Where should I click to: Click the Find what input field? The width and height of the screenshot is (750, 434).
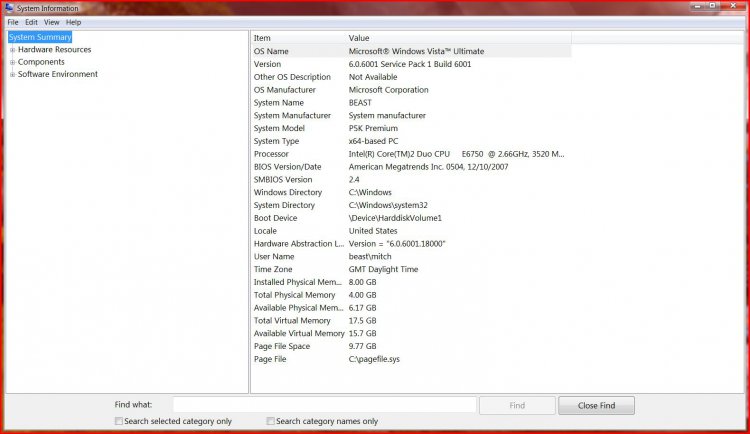[324, 405]
